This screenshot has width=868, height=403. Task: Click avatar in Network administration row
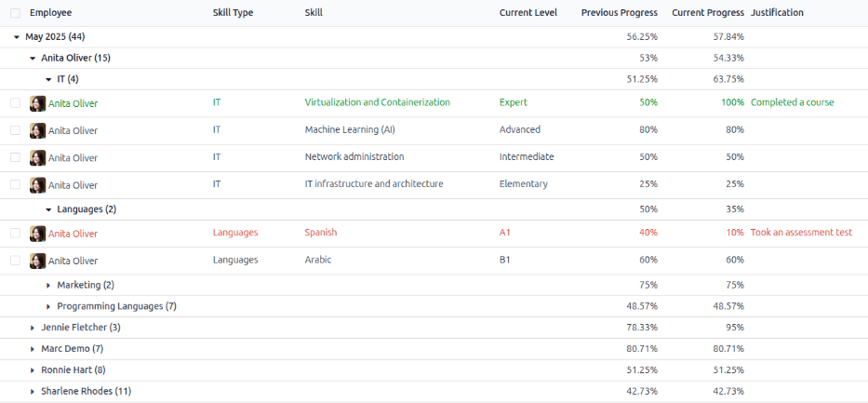pos(37,157)
